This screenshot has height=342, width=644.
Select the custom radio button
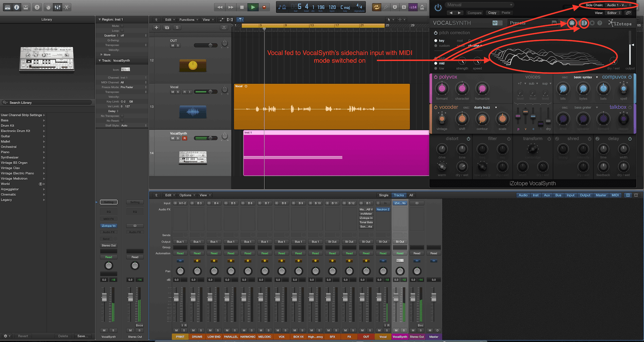click(x=436, y=46)
